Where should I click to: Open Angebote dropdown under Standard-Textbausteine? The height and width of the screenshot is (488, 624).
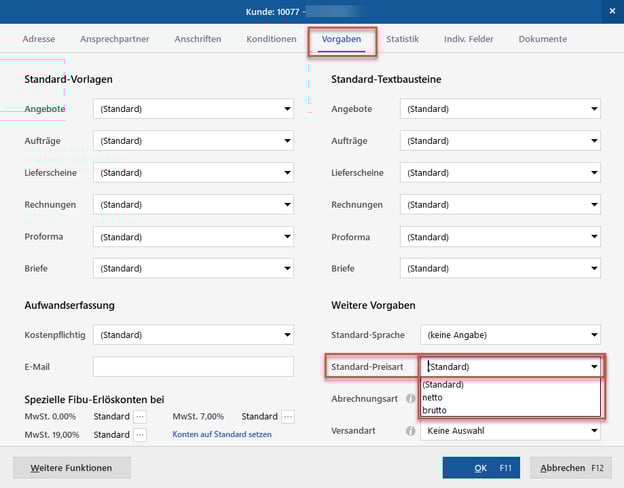tap(500, 109)
